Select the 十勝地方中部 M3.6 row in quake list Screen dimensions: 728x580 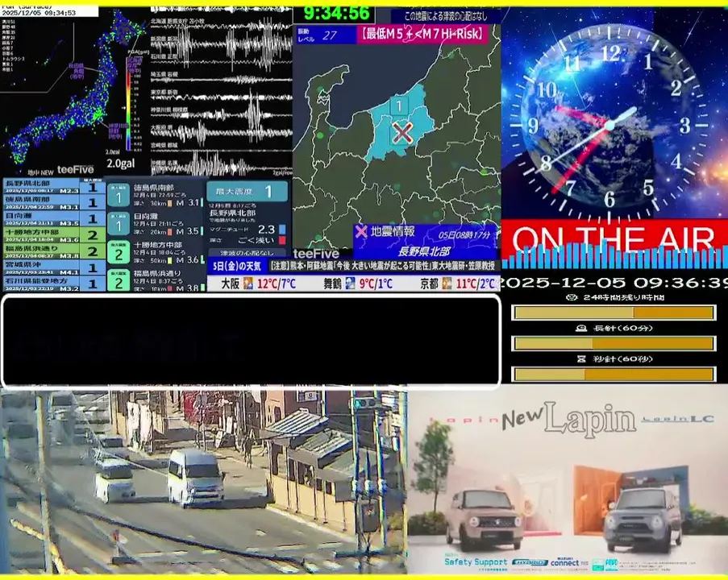[x=54, y=234]
